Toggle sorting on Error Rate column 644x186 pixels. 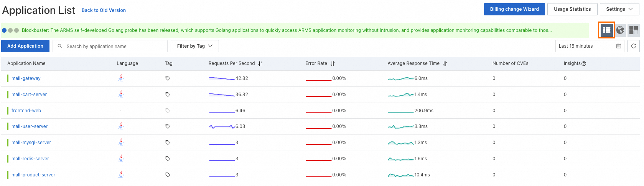333,64
